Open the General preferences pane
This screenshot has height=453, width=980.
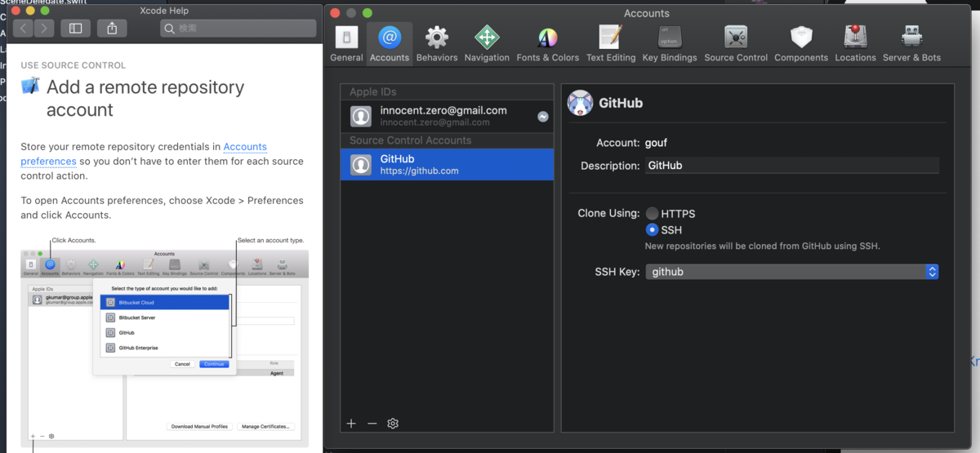[x=346, y=44]
